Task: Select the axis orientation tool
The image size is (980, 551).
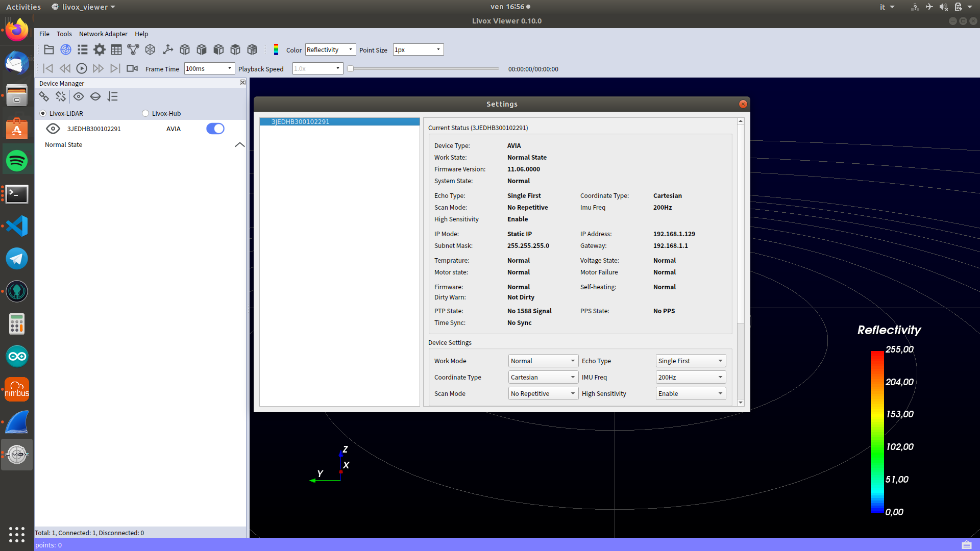Action: pyautogui.click(x=168, y=49)
